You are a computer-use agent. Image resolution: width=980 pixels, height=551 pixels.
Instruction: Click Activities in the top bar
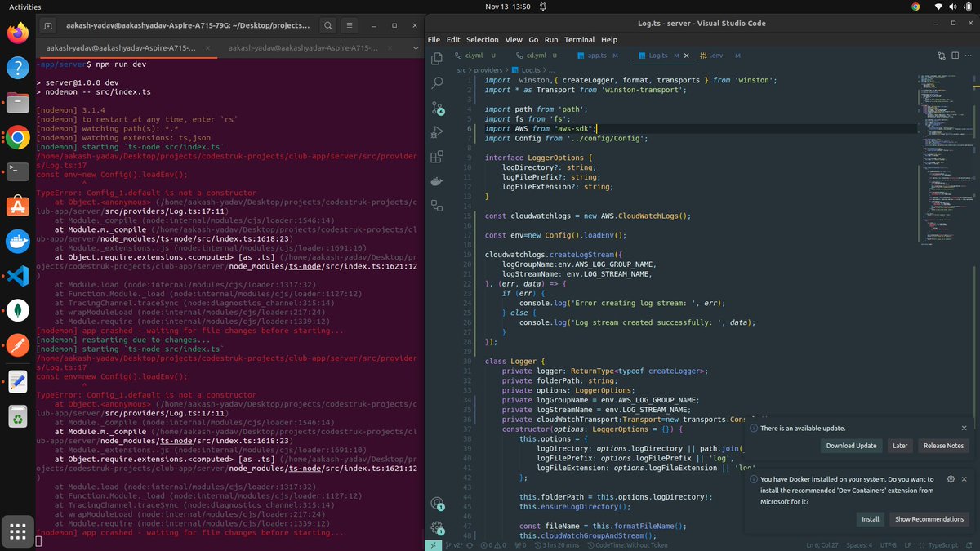point(24,6)
